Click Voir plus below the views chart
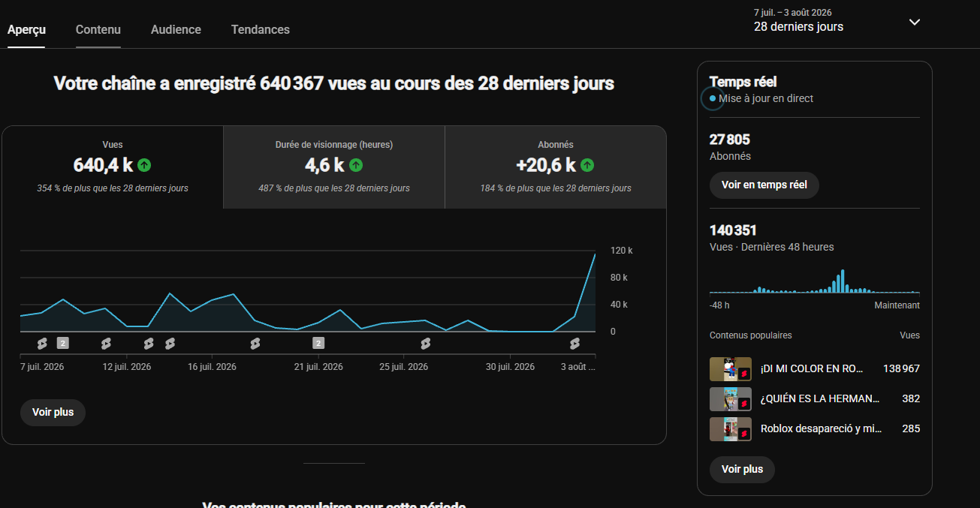980x508 pixels. coord(53,413)
